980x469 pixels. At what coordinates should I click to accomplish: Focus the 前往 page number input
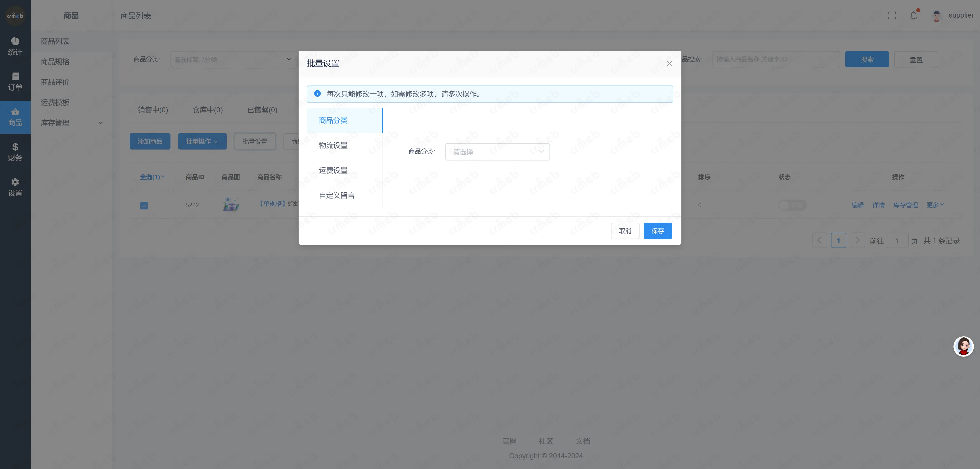pos(897,240)
